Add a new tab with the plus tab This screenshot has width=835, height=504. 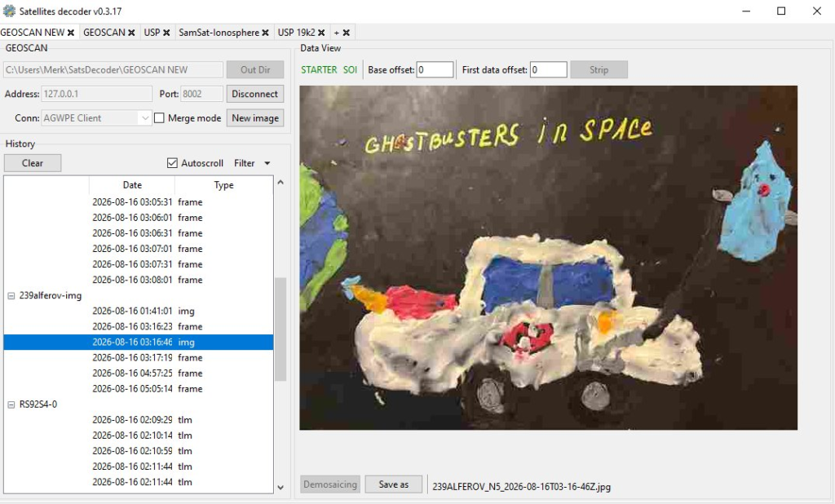click(337, 33)
